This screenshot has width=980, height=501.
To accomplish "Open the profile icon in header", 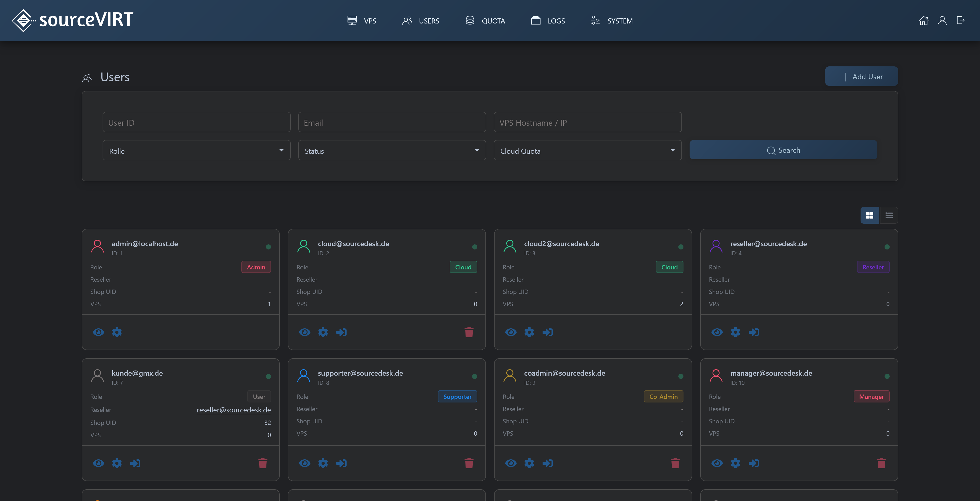I will [942, 21].
